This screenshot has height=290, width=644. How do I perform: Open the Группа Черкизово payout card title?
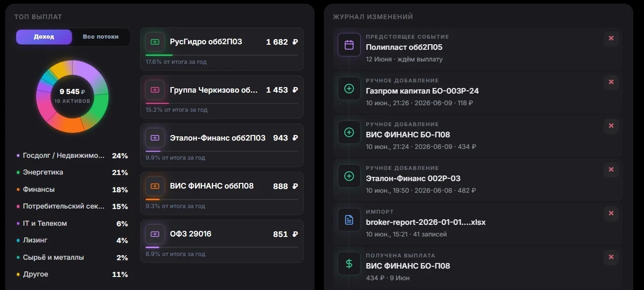pos(214,90)
